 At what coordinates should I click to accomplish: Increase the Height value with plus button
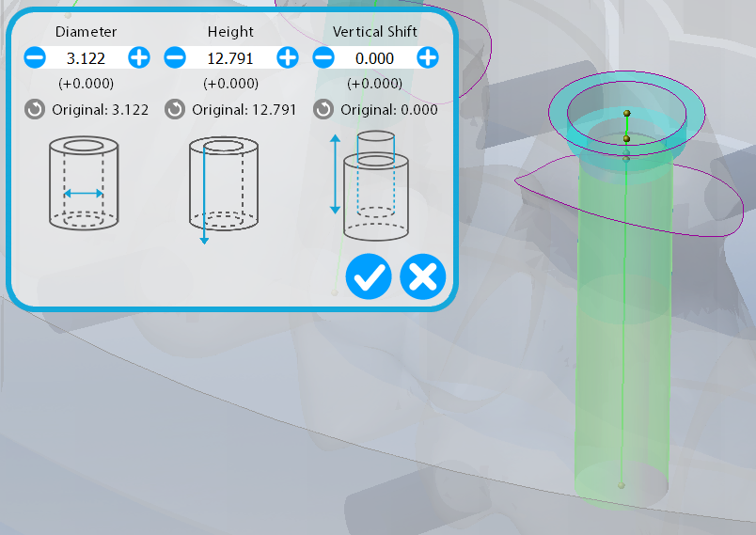(288, 58)
